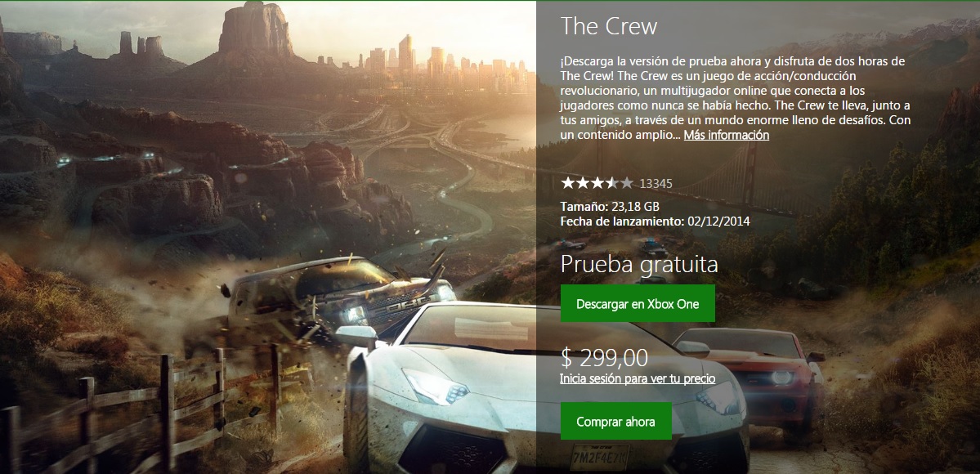Image resolution: width=980 pixels, height=474 pixels.
Task: Click the Tamaño 23,18 GB text
Action: click(x=610, y=207)
